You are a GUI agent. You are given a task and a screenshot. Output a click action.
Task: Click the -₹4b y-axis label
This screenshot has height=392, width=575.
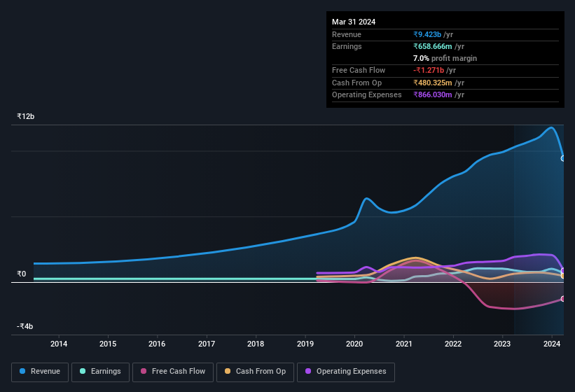(x=25, y=326)
